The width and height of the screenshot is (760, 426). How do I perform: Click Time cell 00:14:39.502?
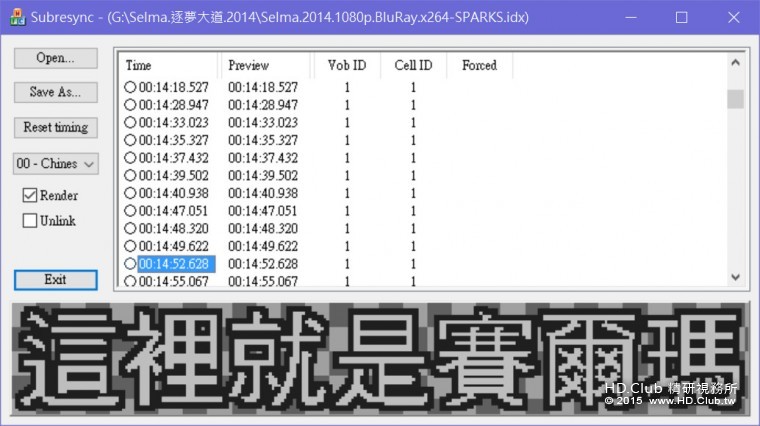(x=174, y=175)
